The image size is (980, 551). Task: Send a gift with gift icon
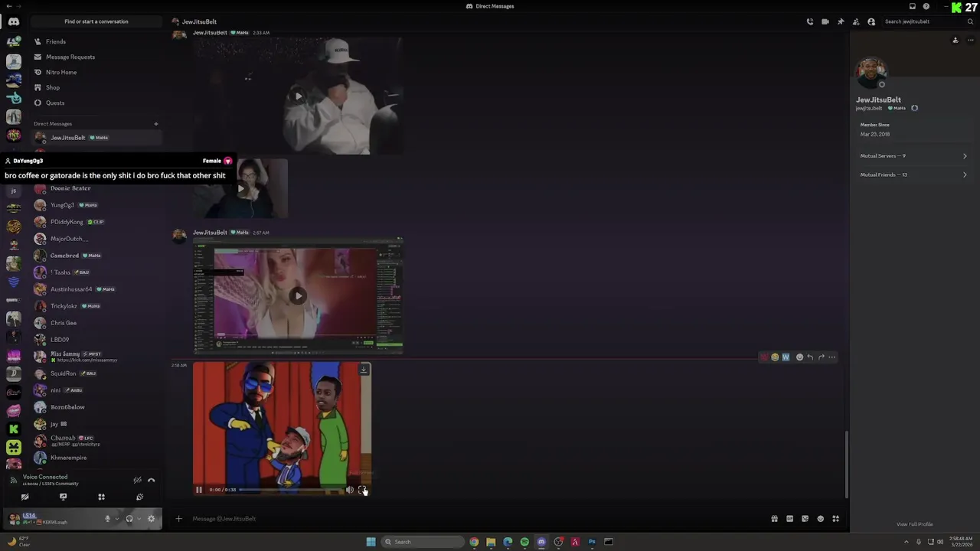tap(774, 519)
